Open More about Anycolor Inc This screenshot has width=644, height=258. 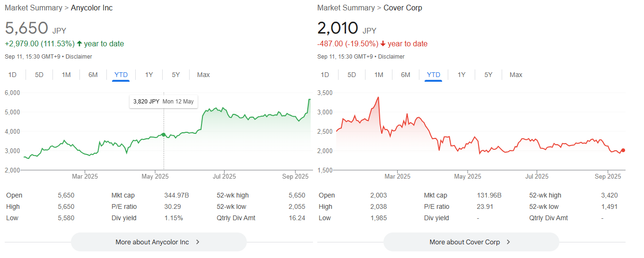click(x=158, y=242)
